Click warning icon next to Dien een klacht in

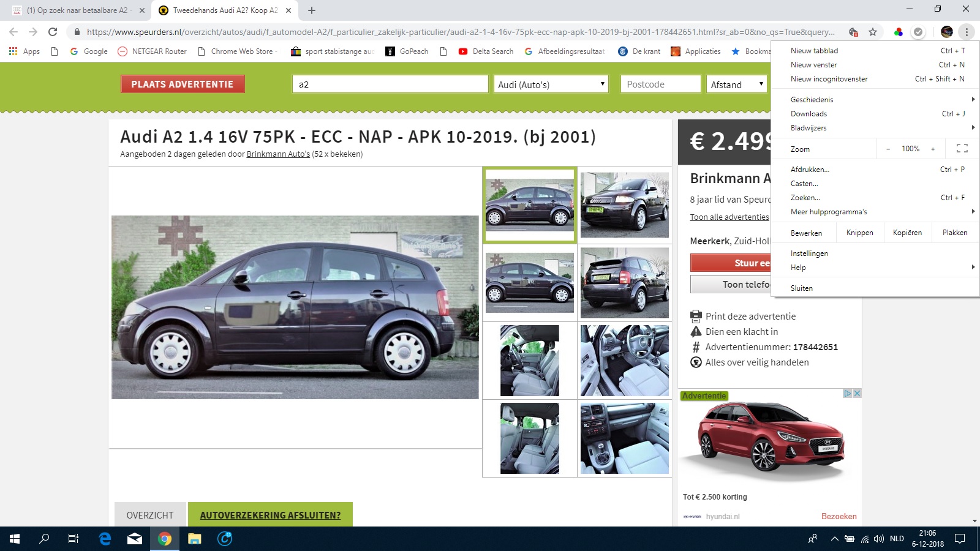click(x=696, y=332)
